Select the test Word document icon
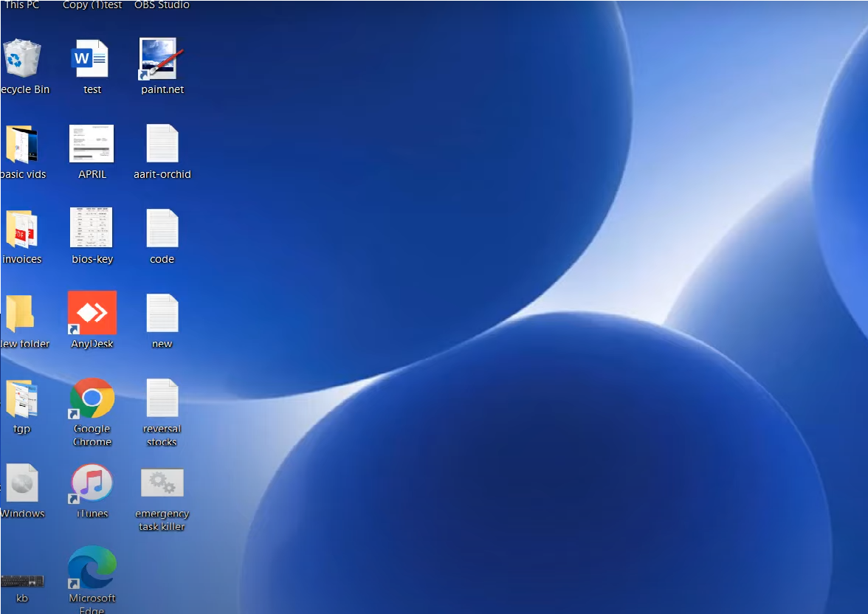Screen dimensions: 868x614 pyautogui.click(x=90, y=58)
